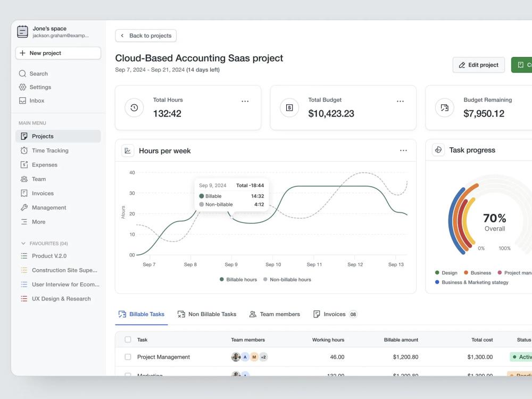Click avatar photo in Project Management row
The width and height of the screenshot is (532, 399).
point(236,357)
